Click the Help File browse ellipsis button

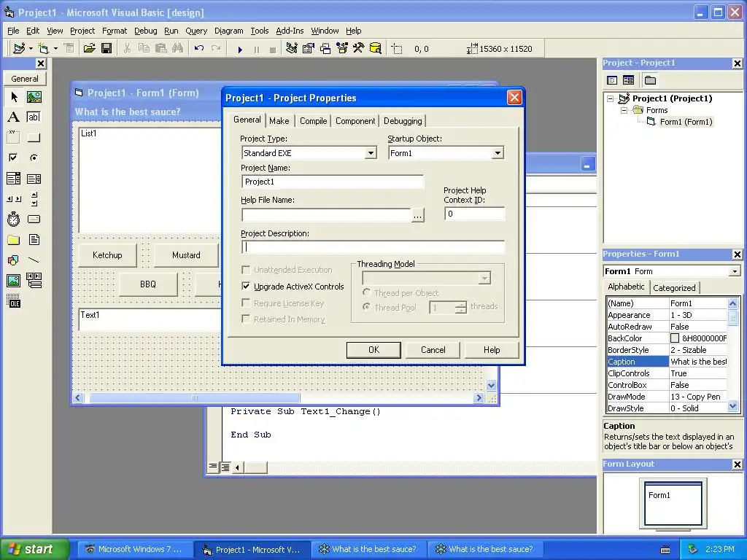[418, 215]
